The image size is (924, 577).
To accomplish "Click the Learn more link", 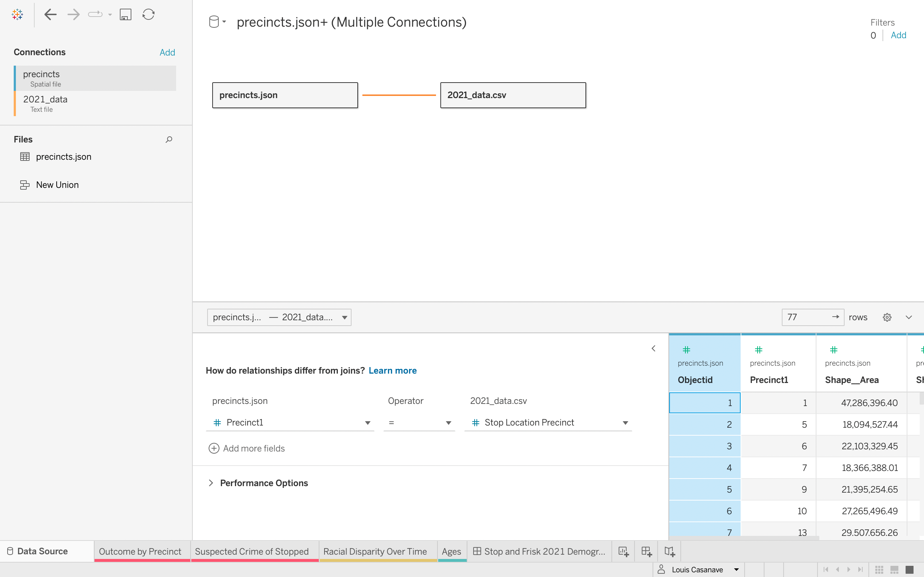I will (x=392, y=371).
